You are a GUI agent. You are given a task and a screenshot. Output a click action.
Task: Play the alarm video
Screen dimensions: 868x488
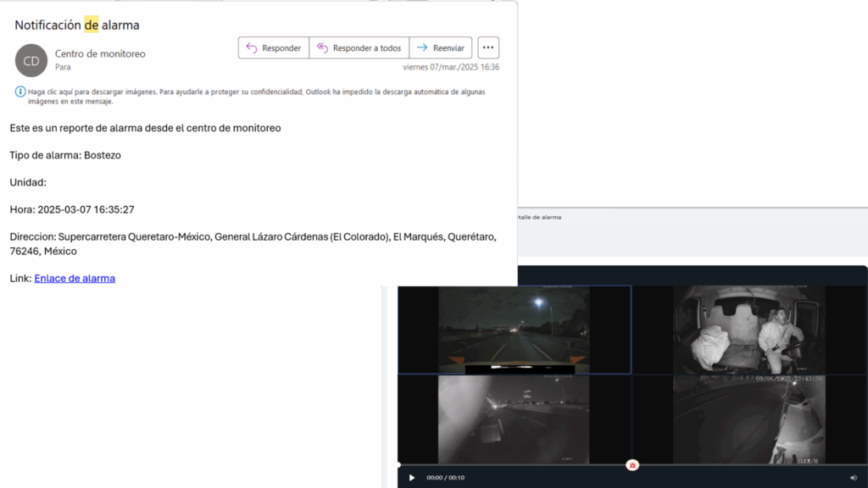click(x=412, y=478)
